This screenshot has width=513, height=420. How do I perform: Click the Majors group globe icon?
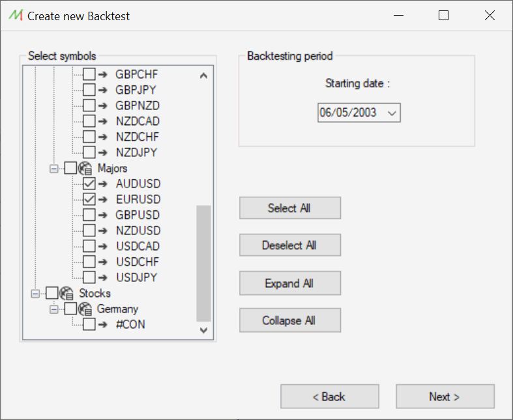pos(85,169)
